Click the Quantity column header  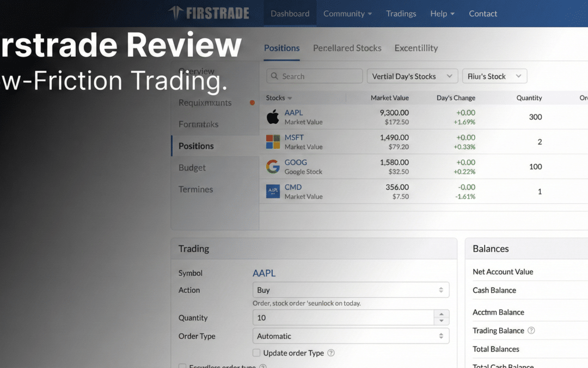[x=529, y=98]
